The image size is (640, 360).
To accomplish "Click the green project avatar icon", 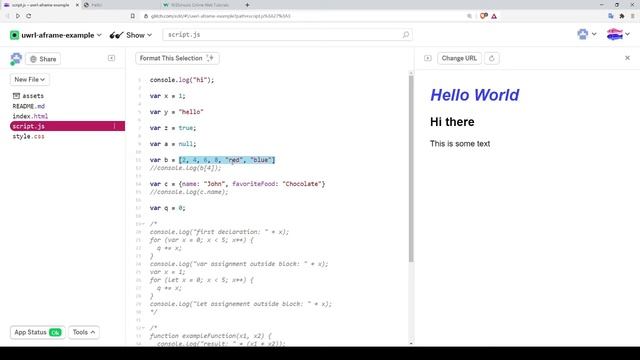I will click(x=15, y=35).
